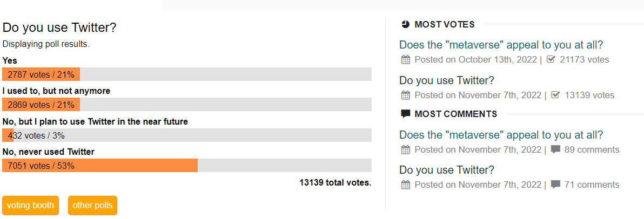Screen dimensions: 644x219
Task: Click comment icon beside 71 comments
Action: [556, 184]
